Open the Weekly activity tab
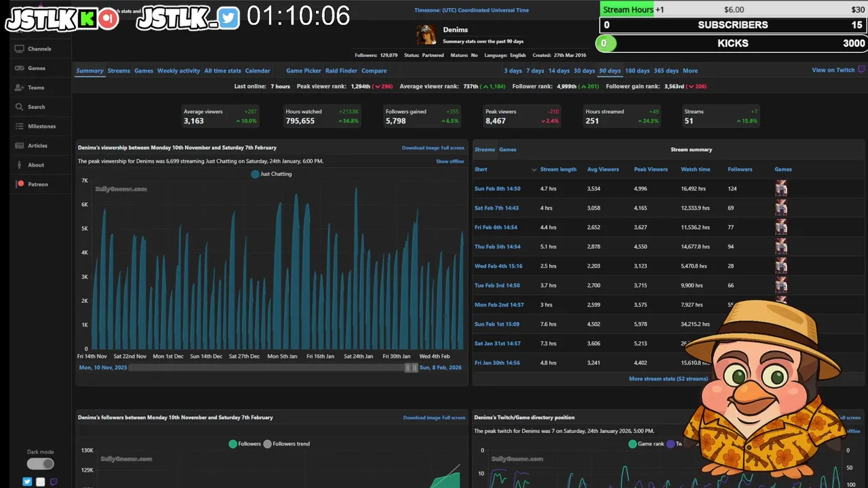The image size is (868, 488). (178, 70)
